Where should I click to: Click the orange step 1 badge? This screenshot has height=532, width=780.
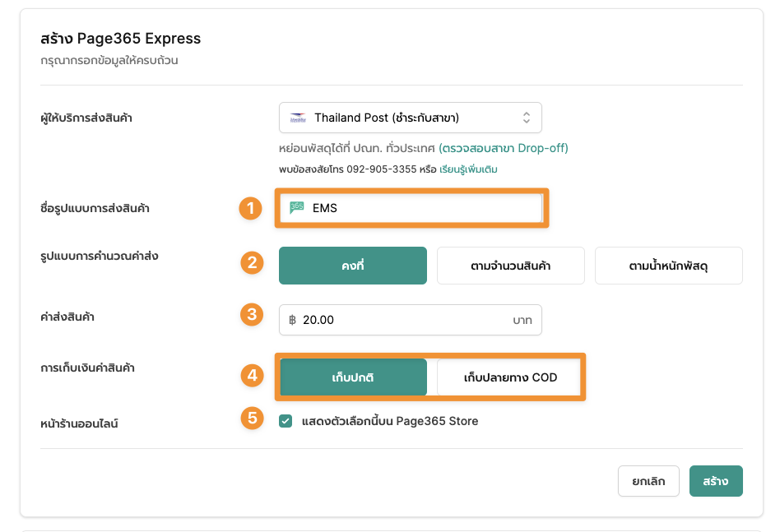pos(251,208)
